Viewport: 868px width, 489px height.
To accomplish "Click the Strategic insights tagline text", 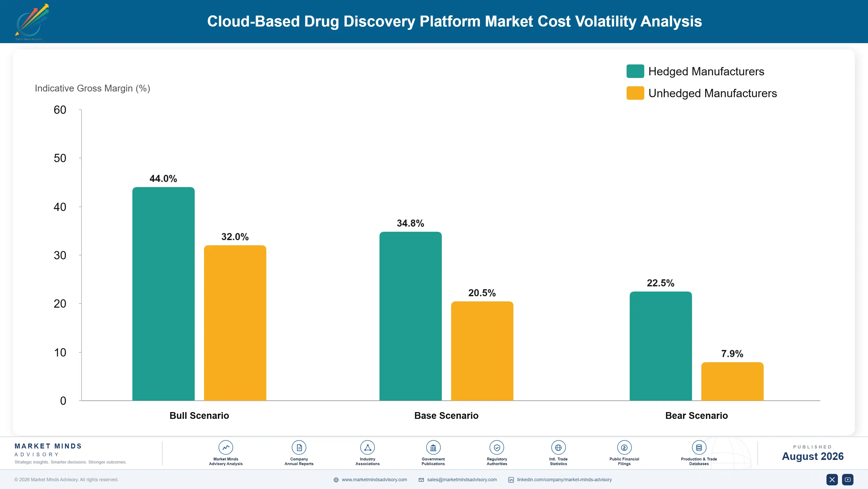I will click(70, 462).
